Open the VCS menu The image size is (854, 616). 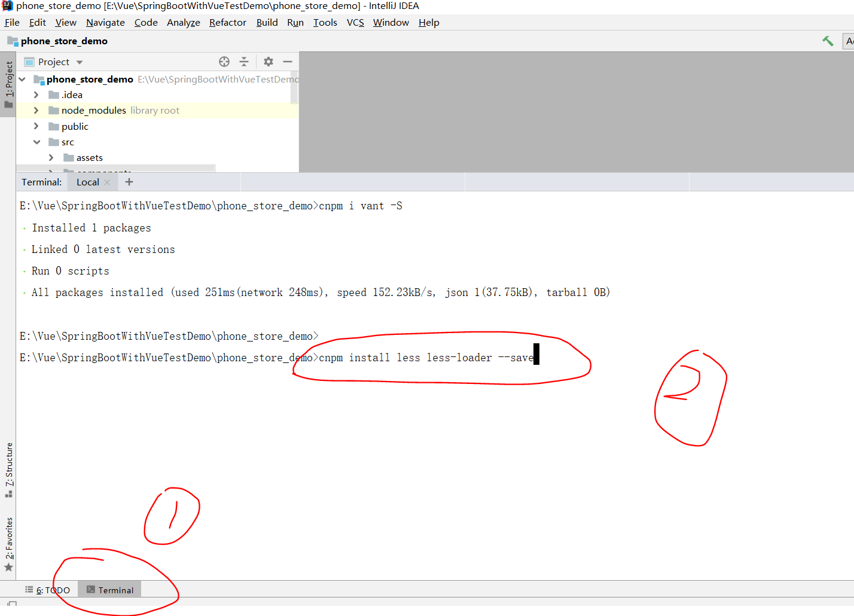(x=355, y=22)
